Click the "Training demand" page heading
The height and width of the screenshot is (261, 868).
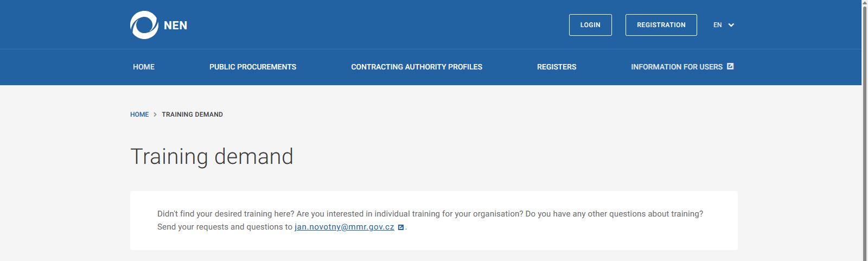(212, 157)
